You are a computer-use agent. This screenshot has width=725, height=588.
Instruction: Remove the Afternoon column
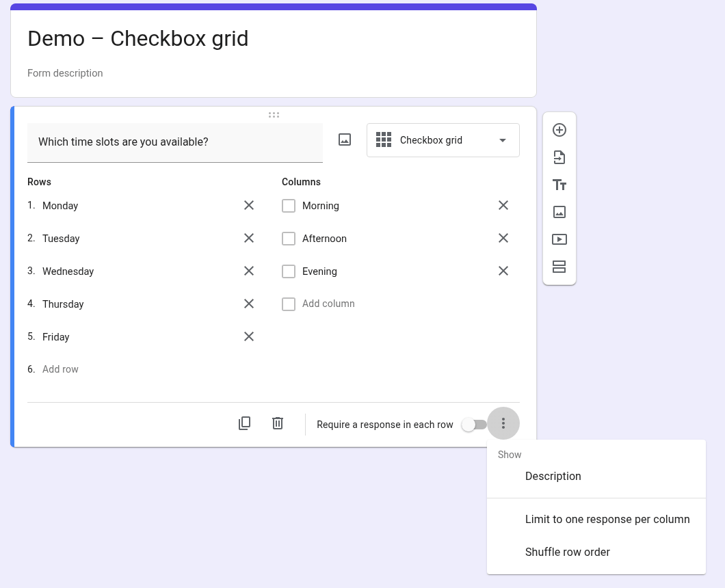point(503,238)
